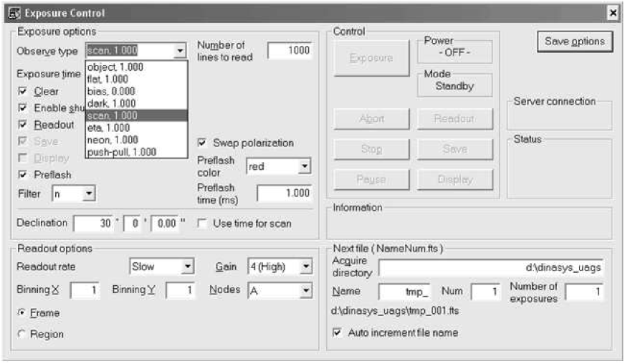This screenshot has width=625, height=364.
Task: Close the Exposure Control window
Action: pyautogui.click(x=613, y=12)
